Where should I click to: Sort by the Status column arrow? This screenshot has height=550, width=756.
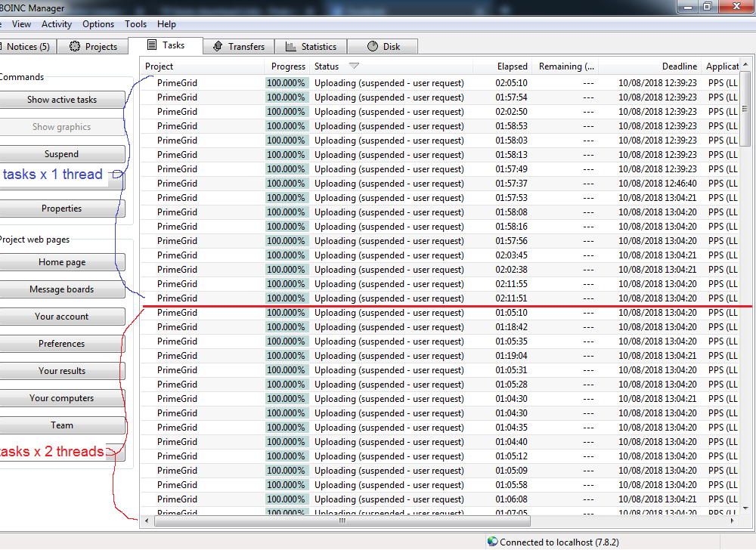click(354, 66)
